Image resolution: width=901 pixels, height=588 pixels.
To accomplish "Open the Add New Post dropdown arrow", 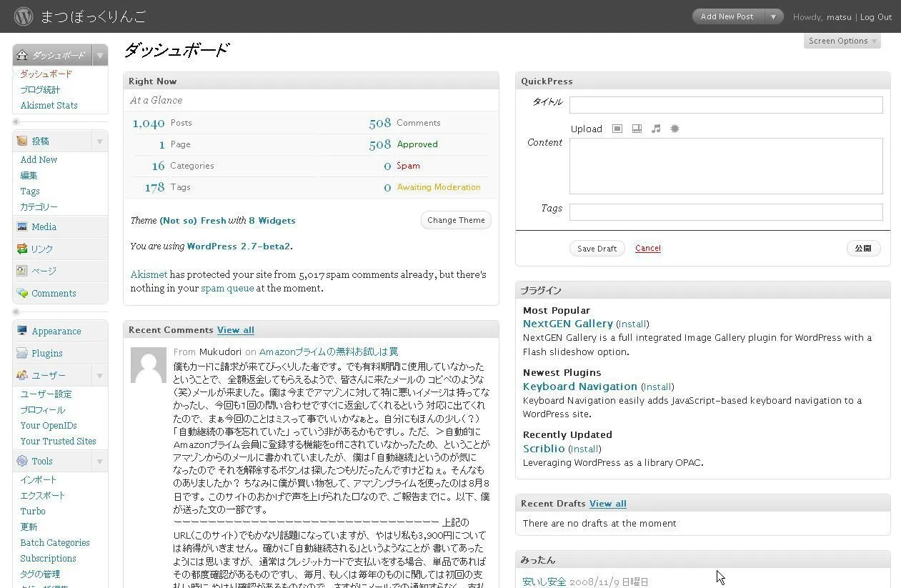I will [x=773, y=16].
